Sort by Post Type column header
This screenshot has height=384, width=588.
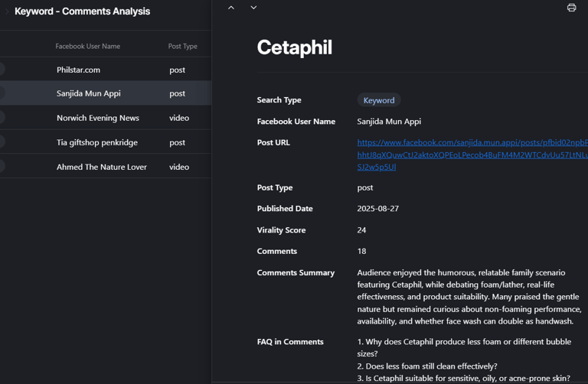click(x=183, y=46)
